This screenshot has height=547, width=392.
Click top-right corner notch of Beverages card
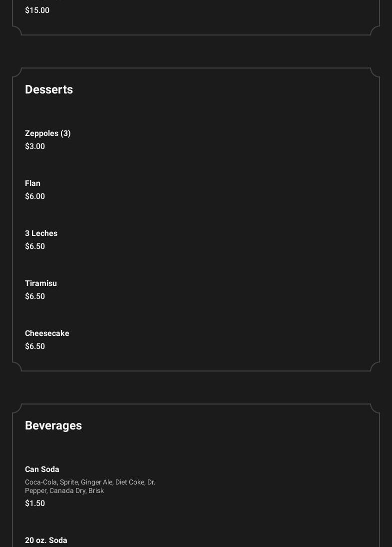(375, 408)
